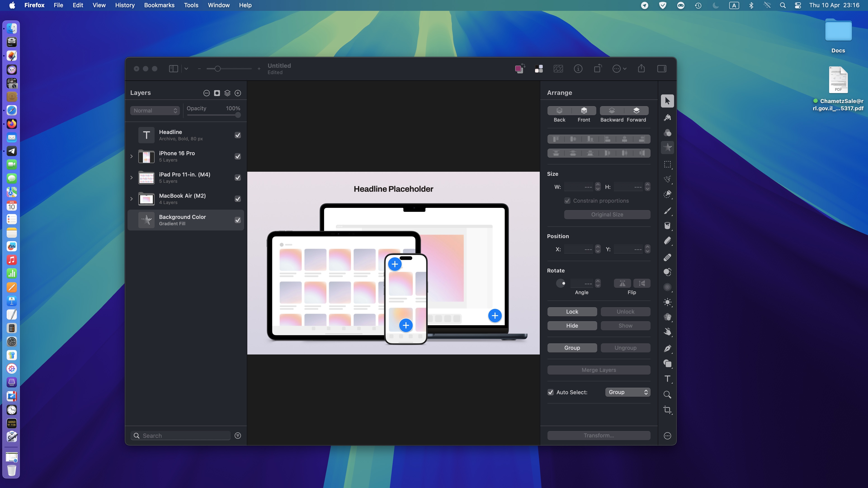Pick the Paint brush tool
Screen dimensions: 868x488
tap(667, 211)
